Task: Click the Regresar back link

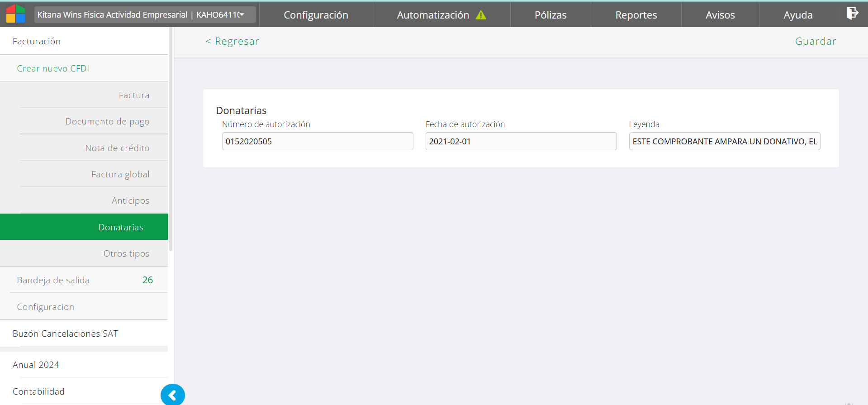Action: (x=232, y=41)
